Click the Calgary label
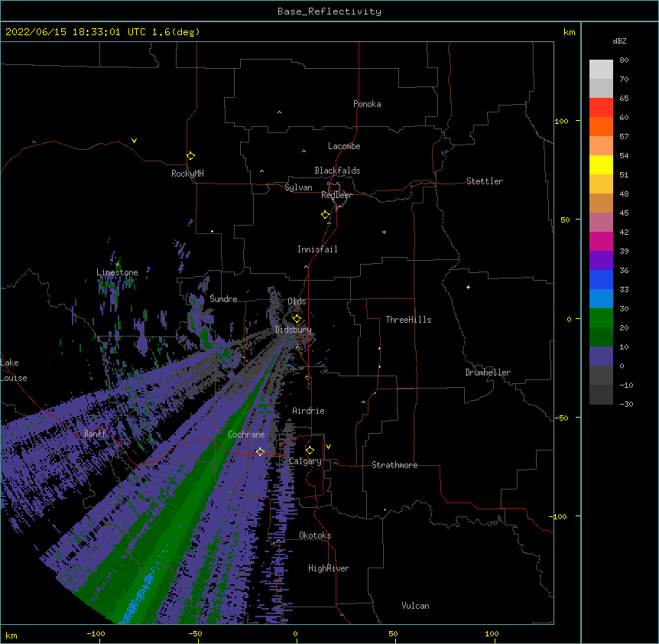Image resolution: width=659 pixels, height=644 pixels. click(305, 461)
